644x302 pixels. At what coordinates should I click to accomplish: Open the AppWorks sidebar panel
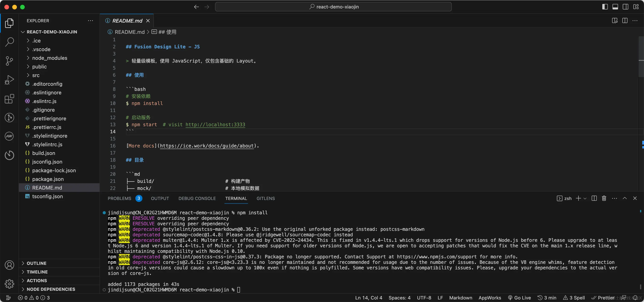(9, 136)
